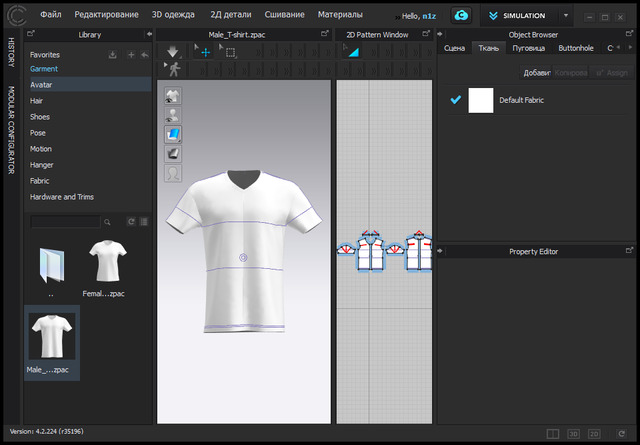
Task: Switch to the Пуговица tab
Action: coord(528,48)
